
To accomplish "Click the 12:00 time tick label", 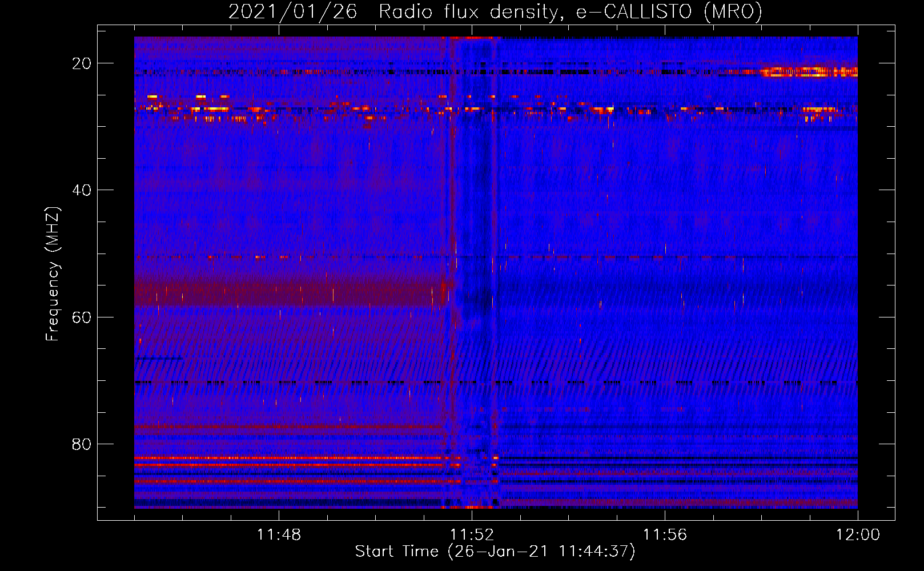I will [858, 534].
